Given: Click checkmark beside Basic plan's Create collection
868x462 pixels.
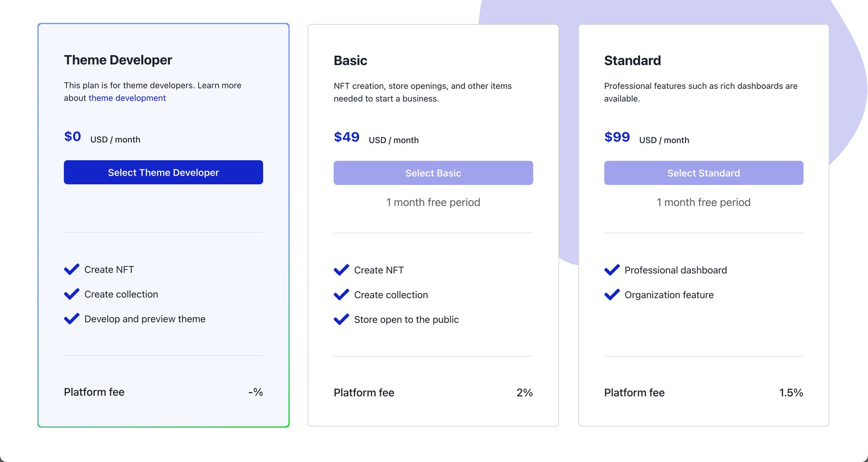Looking at the screenshot, I should click(x=341, y=295).
